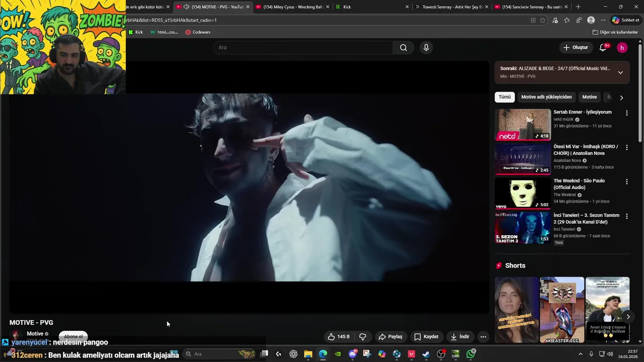644x362 pixels.
Task: Expand the Sonraki mix playlist panel
Action: point(620,72)
